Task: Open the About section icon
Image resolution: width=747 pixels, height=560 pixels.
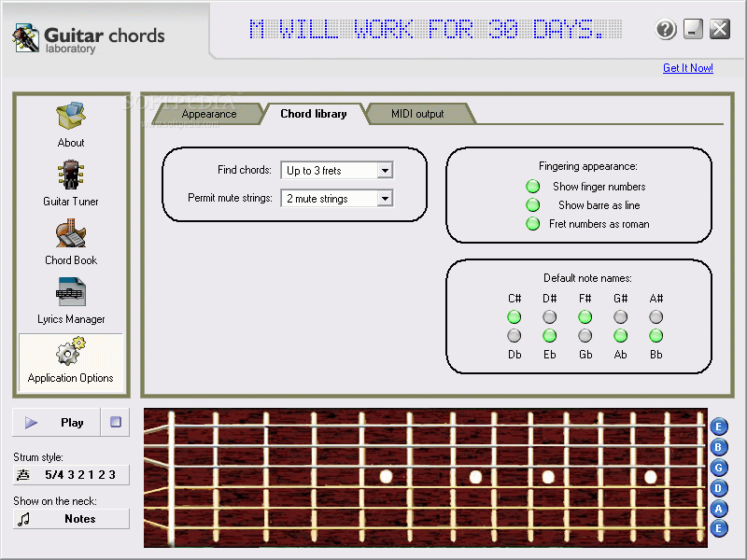Action: pyautogui.click(x=71, y=115)
